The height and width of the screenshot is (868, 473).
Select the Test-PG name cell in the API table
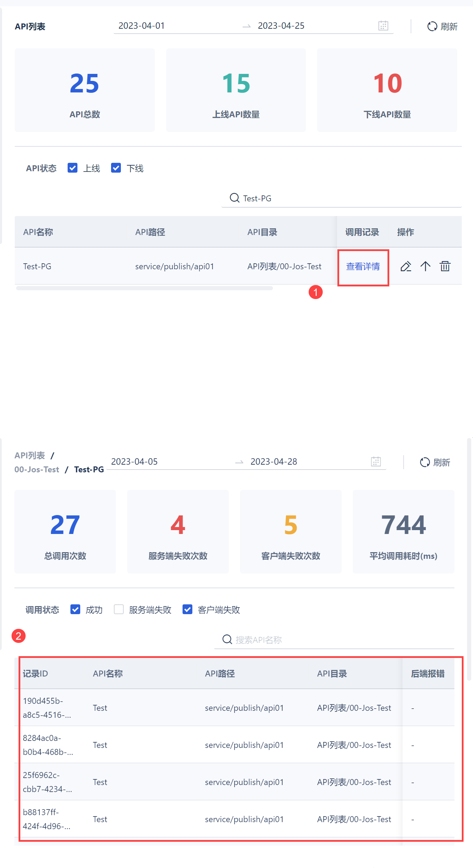37,266
